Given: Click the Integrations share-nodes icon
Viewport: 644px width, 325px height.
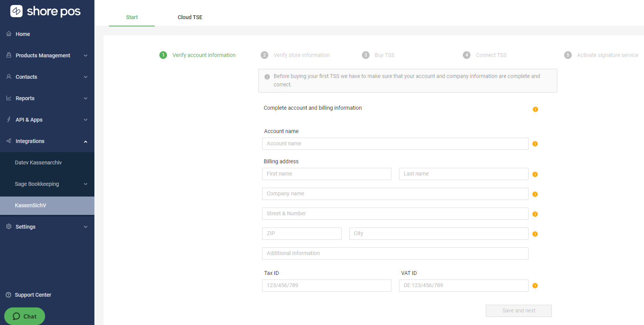Looking at the screenshot, I should click(x=9, y=141).
